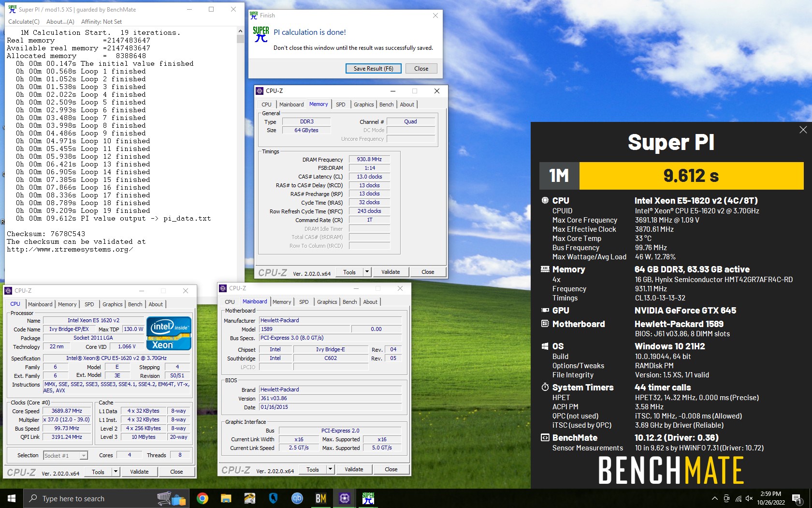Click 'Loop 19 finished' log line
The height and width of the screenshot is (508, 812).
tap(83, 210)
